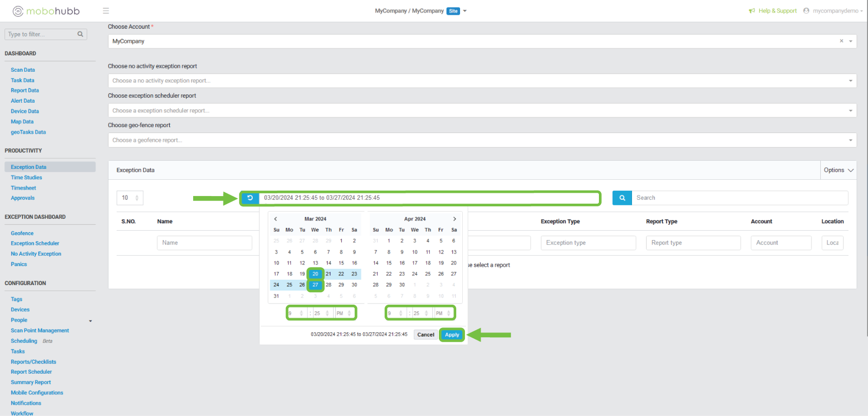868x416 pixels.
Task: Click the blue search magnifier button
Action: [x=622, y=198]
